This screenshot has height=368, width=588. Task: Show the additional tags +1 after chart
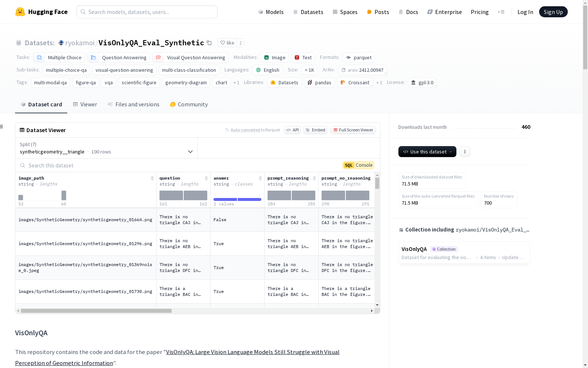pyautogui.click(x=236, y=82)
